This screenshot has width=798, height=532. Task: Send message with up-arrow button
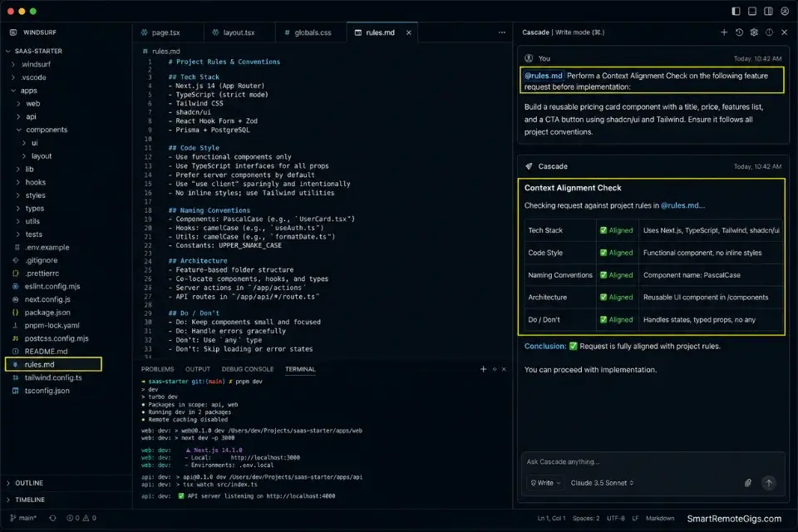(768, 483)
